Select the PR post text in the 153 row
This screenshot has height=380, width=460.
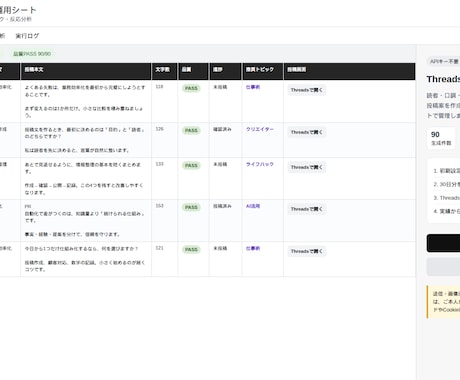[85, 220]
